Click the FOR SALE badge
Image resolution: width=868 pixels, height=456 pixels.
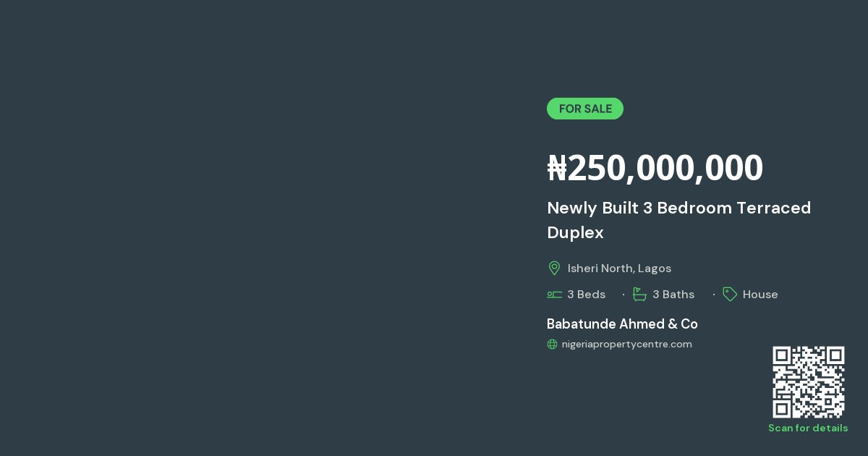pos(585,109)
